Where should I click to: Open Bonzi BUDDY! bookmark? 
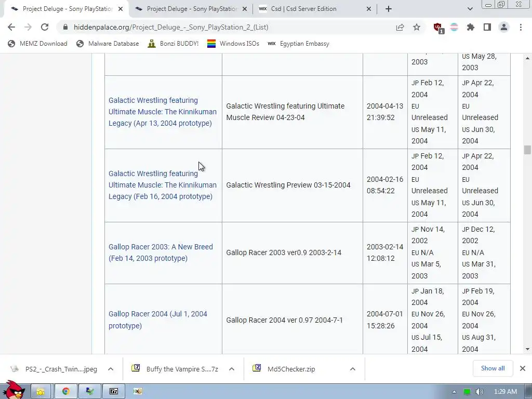(173, 44)
